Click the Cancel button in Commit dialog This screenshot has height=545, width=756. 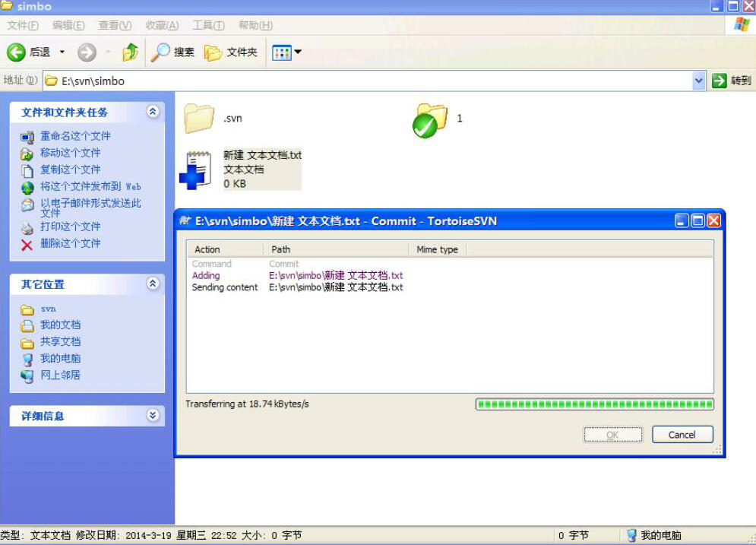click(x=682, y=435)
